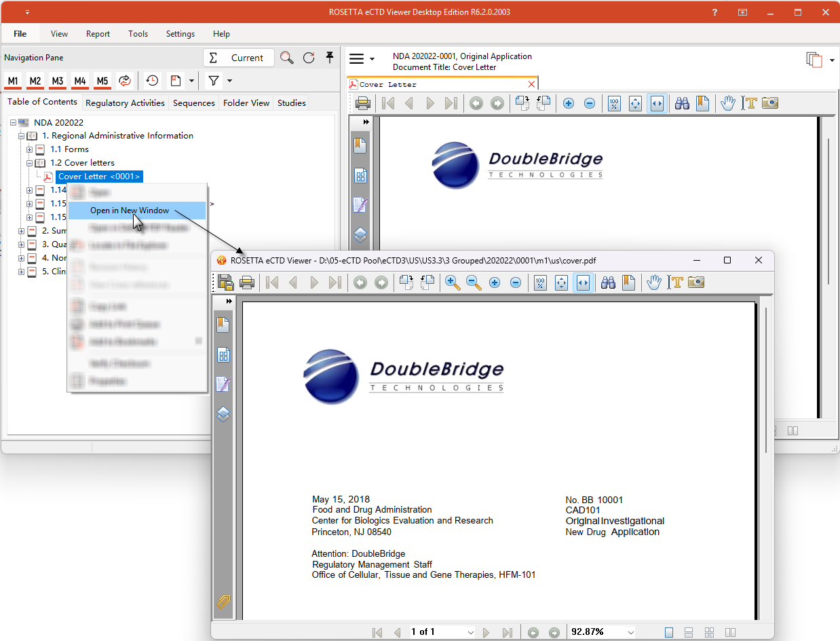Open the hamburger menu above document viewer
Image resolution: width=840 pixels, height=641 pixels.
click(x=357, y=59)
